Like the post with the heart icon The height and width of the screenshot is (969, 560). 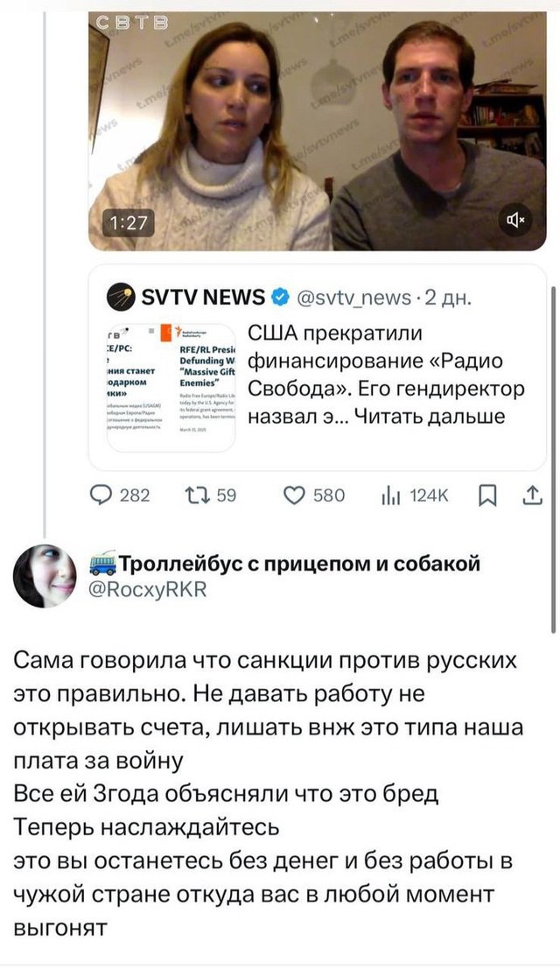tap(295, 495)
